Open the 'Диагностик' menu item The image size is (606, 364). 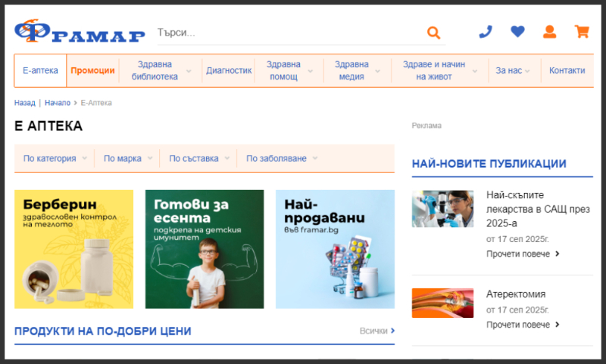click(229, 70)
